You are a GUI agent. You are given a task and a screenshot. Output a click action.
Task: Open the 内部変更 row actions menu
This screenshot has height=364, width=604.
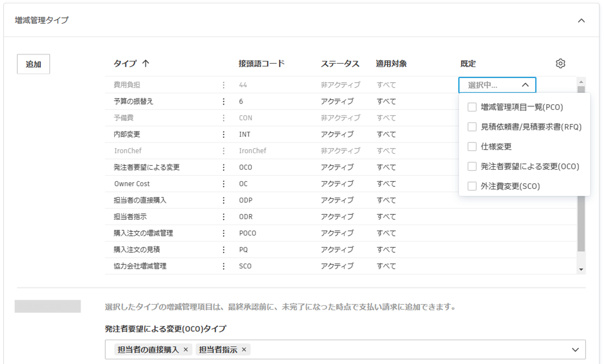click(223, 134)
